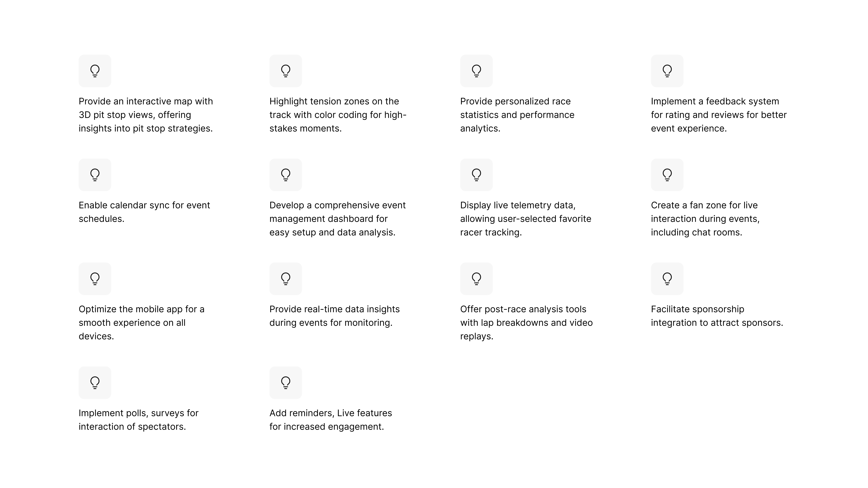868x488 pixels.
Task: Click lightbulb icon above sponsorship integration idea
Action: pyautogui.click(x=667, y=279)
